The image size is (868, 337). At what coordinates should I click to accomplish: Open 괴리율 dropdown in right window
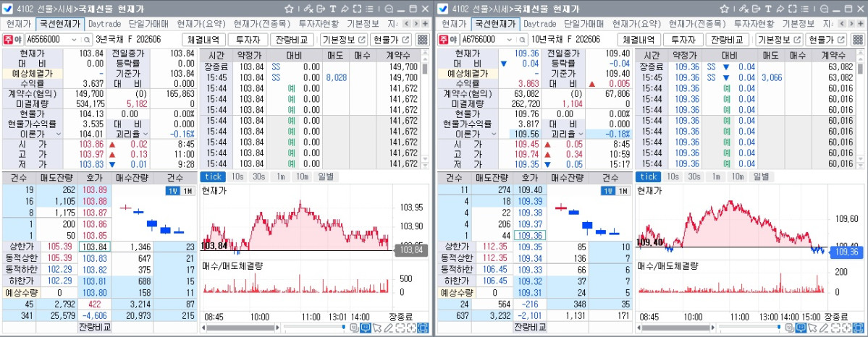(x=581, y=134)
